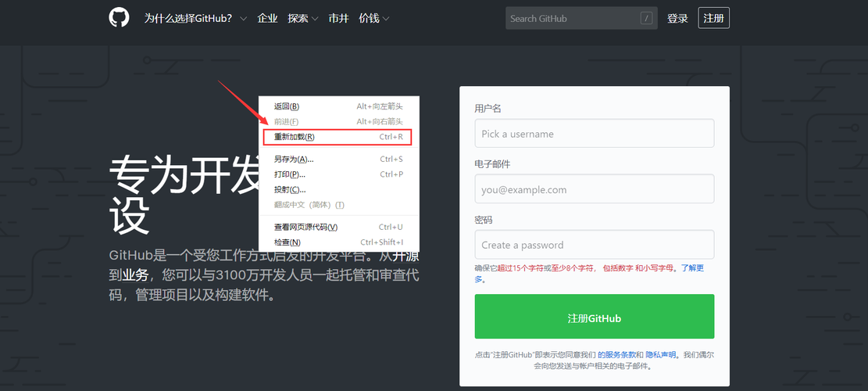Screen dimensions: 868x391
Task: Choose 检查(N) from context menu
Action: coord(339,242)
